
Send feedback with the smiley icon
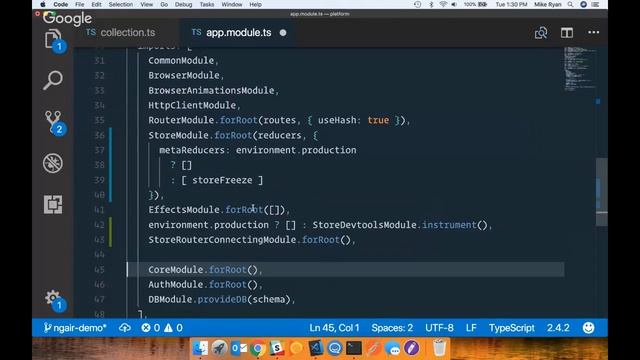(588, 328)
